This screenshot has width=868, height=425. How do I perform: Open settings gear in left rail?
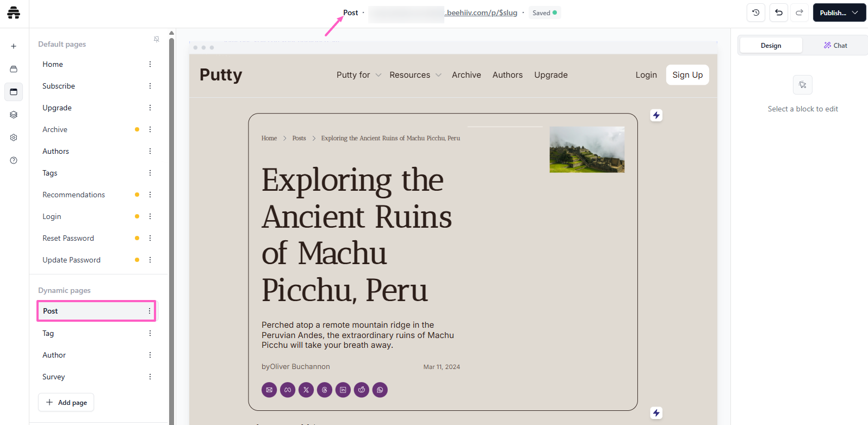click(x=14, y=137)
